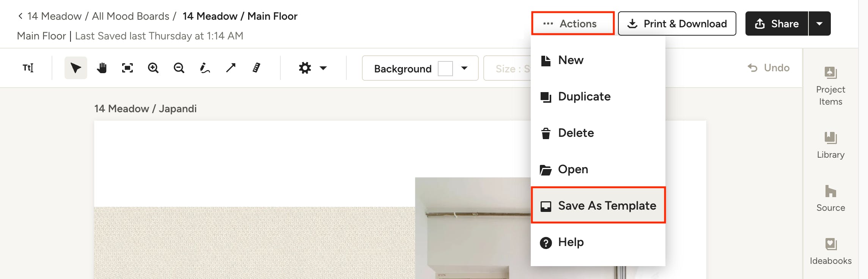
Task: Click the mood board room image
Action: tap(472, 227)
